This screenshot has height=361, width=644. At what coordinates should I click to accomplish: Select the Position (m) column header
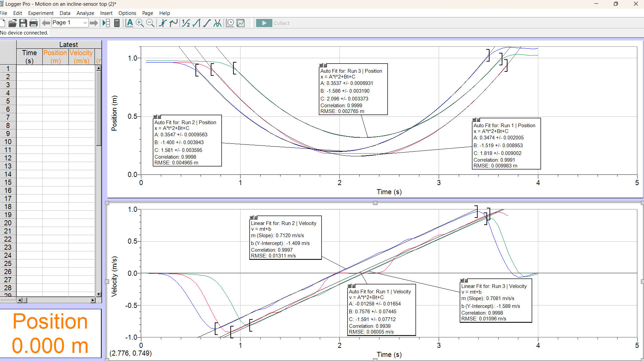(55, 57)
